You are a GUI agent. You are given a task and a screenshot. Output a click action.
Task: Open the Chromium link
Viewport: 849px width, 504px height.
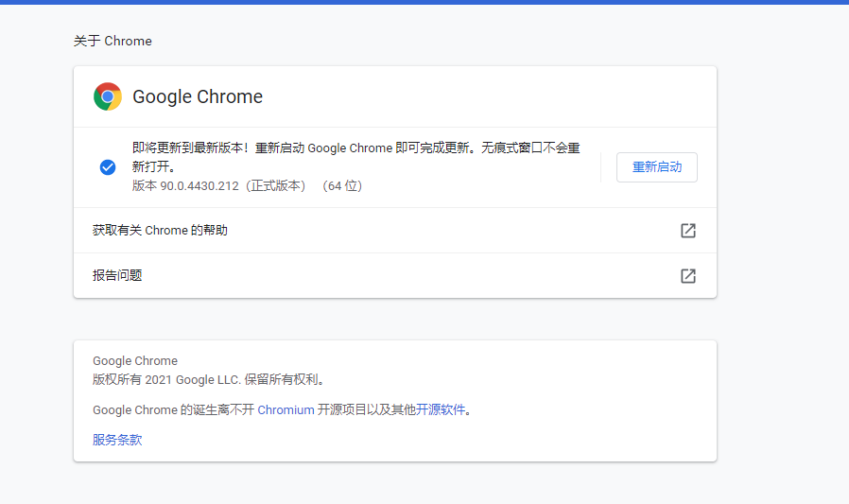click(x=286, y=409)
